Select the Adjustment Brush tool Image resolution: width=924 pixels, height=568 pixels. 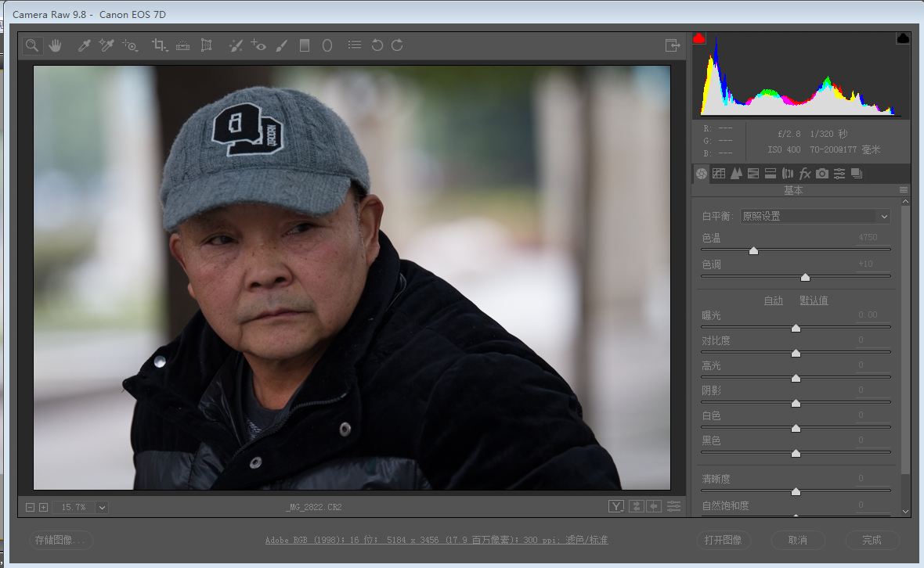[x=282, y=45]
